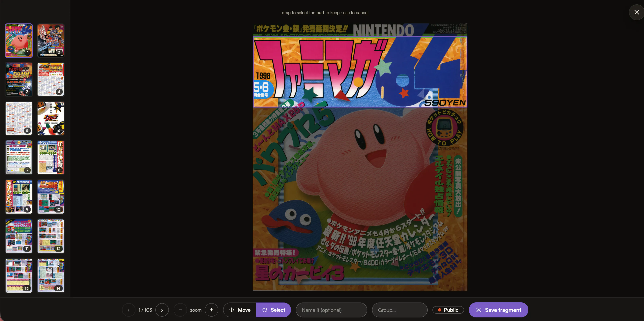Focus the Name it (optional) field

pos(331,310)
